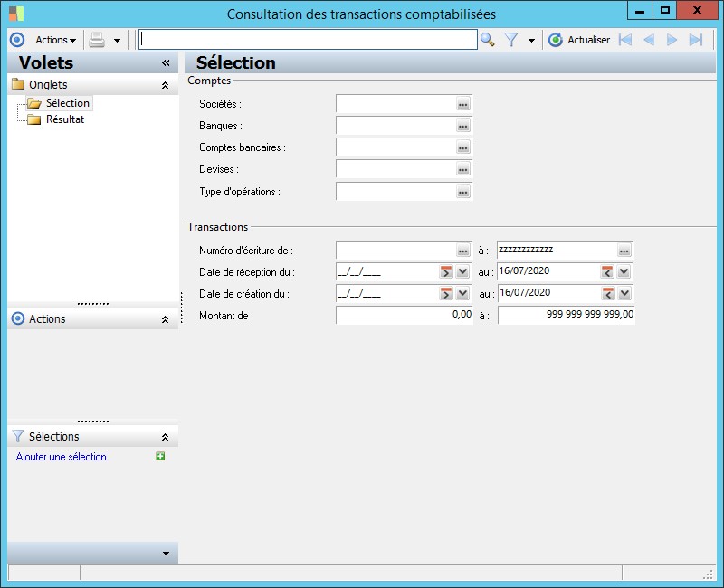Viewport: 724px width, 588px height.
Task: Click into the Montant de input field
Action: tap(404, 315)
